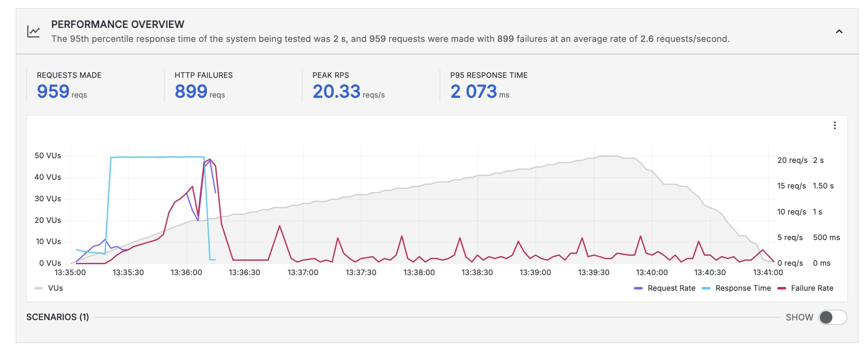
Task: Toggle Failure Rate legend series
Action: [x=812, y=288]
